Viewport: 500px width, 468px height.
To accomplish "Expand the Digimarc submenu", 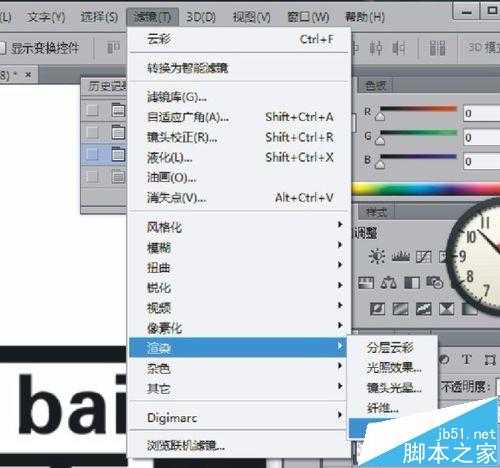I will point(238,417).
